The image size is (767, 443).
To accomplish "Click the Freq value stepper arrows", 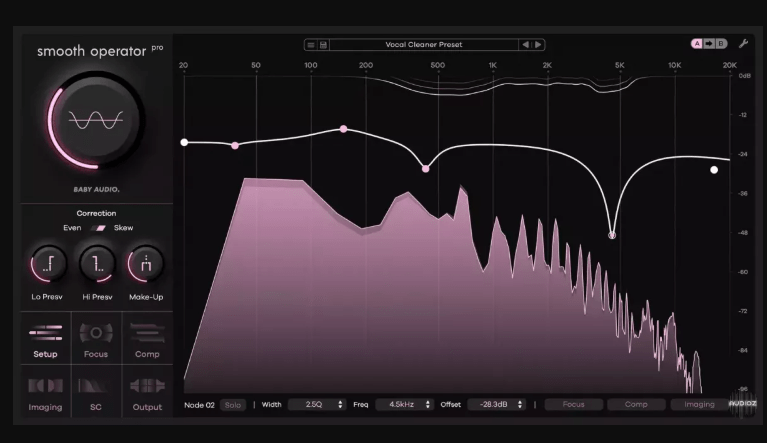I will coord(428,404).
